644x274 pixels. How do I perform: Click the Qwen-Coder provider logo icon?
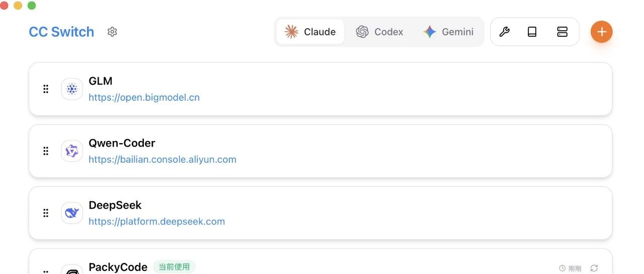tap(72, 151)
